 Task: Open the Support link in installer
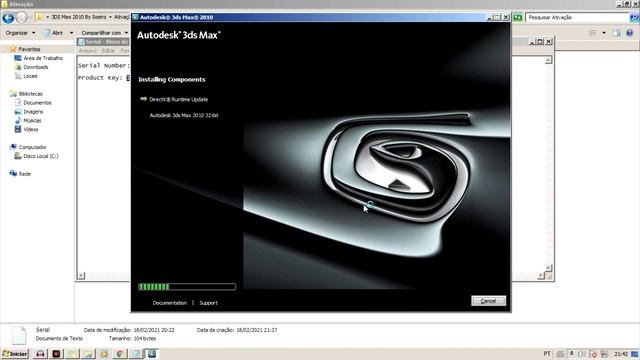tap(208, 303)
